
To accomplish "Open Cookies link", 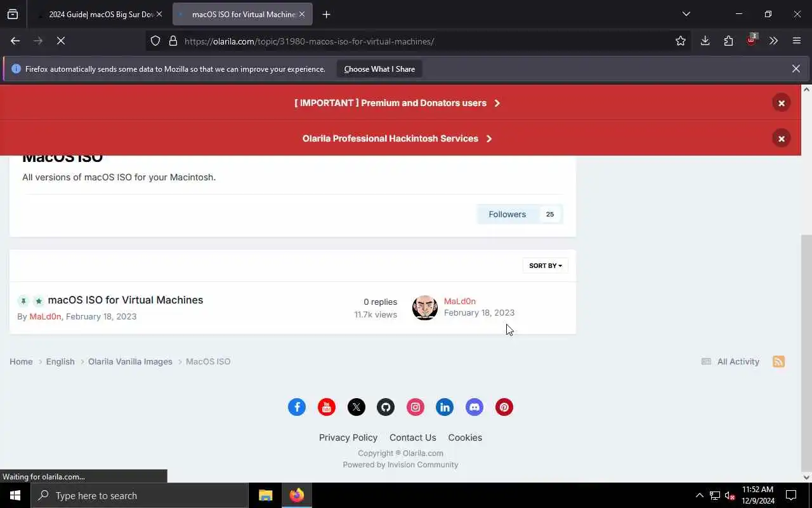I will click(x=465, y=438).
